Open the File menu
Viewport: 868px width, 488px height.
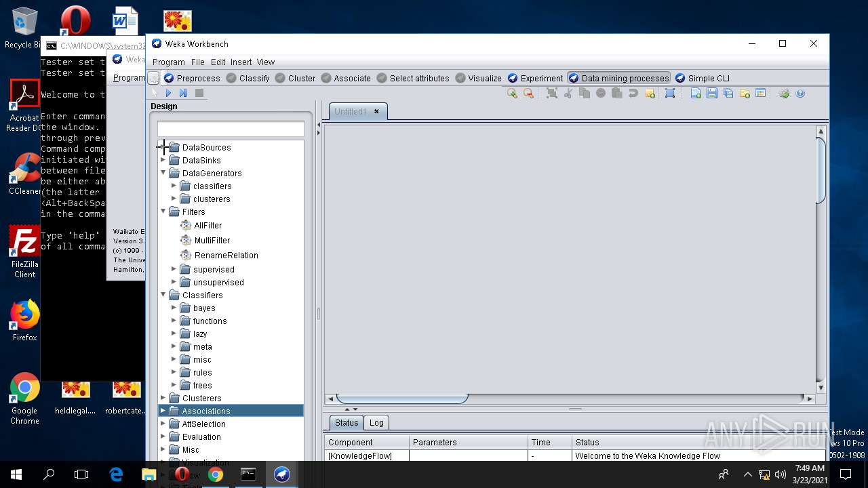(x=197, y=62)
